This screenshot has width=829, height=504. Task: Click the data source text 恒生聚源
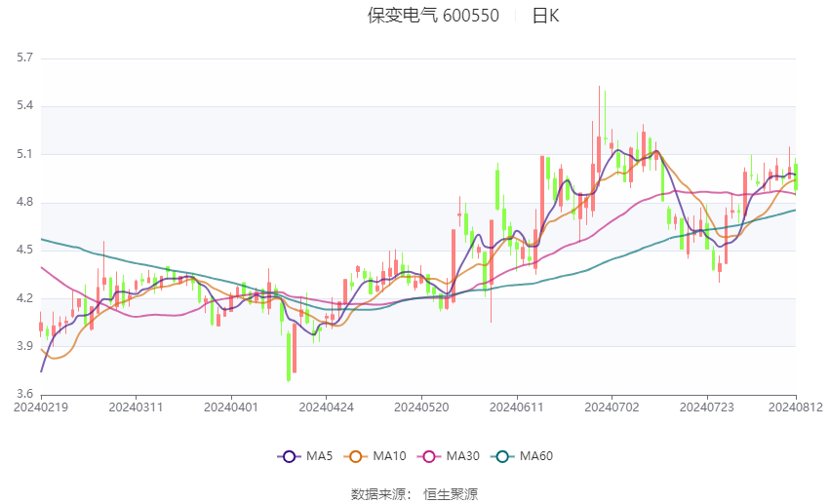(x=451, y=494)
